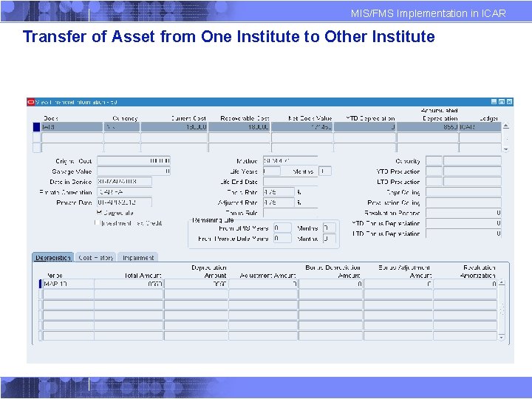The height and width of the screenshot is (399, 532).
Task: Click the Adjustment Amount cell for MAR-13
Action: click(263, 284)
